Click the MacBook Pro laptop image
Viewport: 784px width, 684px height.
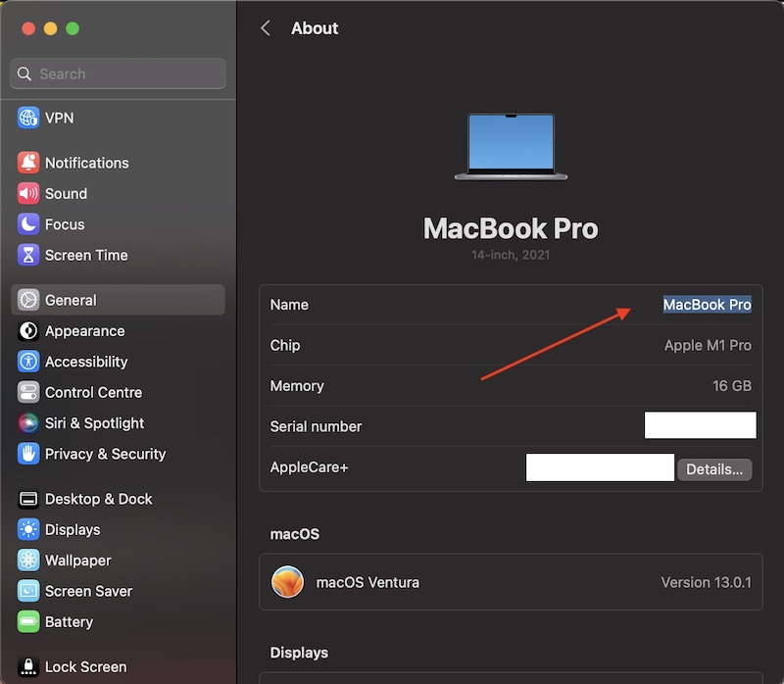click(511, 147)
